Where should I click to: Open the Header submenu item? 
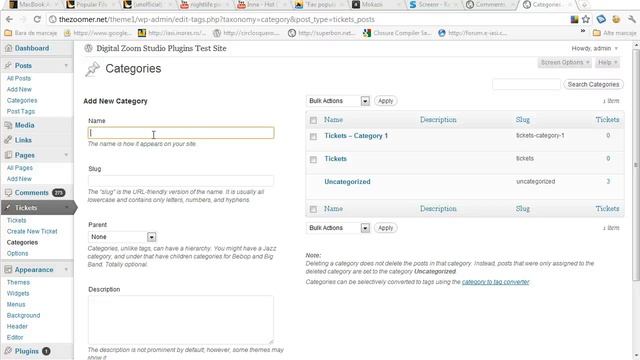point(17,327)
